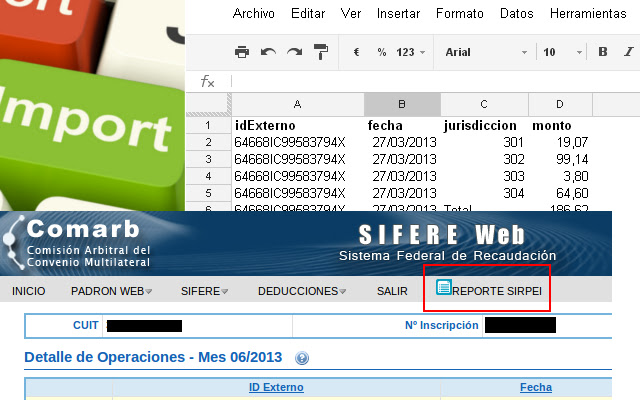Select cell with jurisdiccion 303
The width and height of the screenshot is (640, 400).
[x=484, y=176]
